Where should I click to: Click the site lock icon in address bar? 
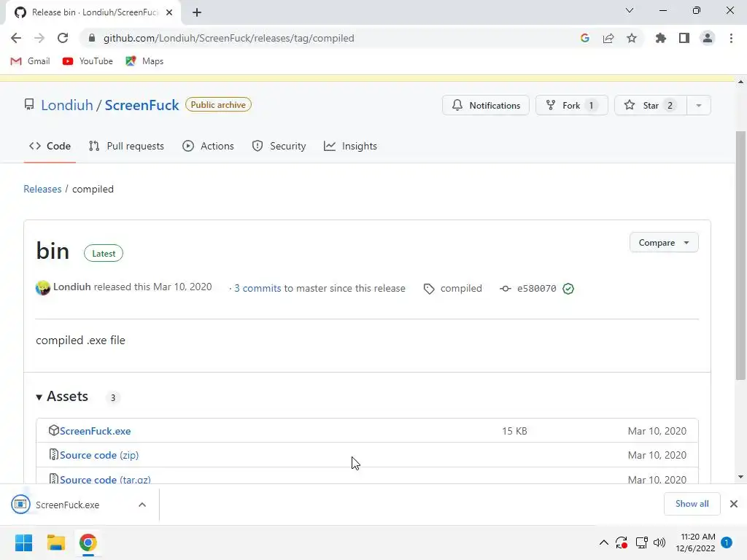92,38
